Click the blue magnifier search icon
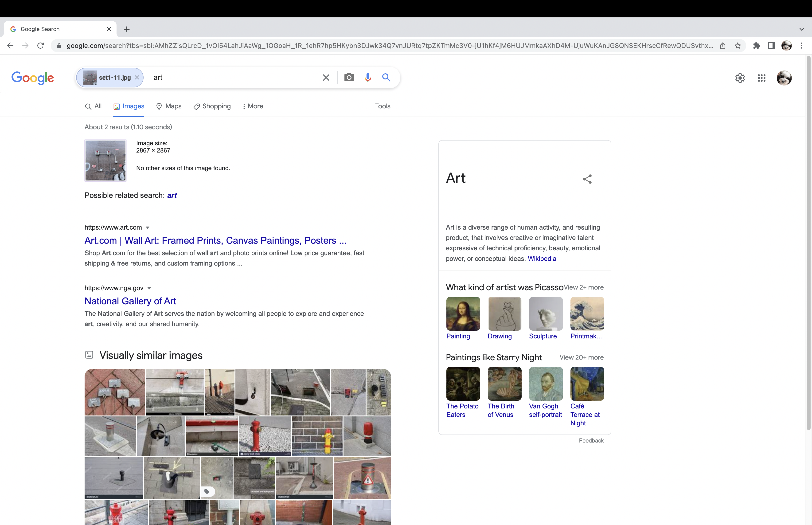This screenshot has height=525, width=812. (x=386, y=77)
